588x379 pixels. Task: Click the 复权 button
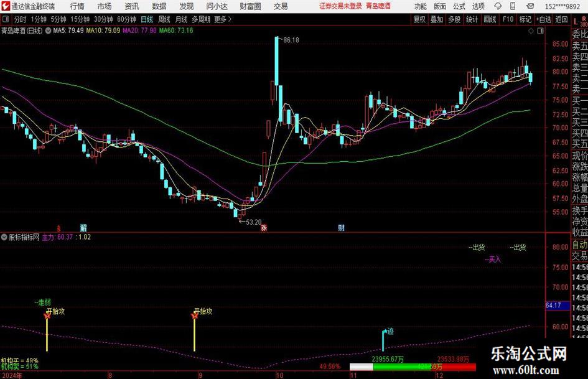[419, 19]
